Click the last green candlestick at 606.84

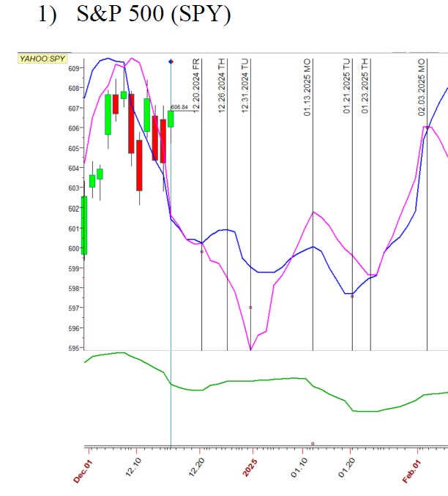171,119
